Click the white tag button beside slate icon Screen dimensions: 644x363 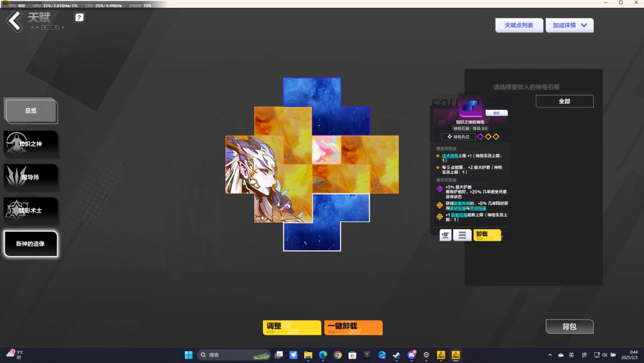coord(497,113)
